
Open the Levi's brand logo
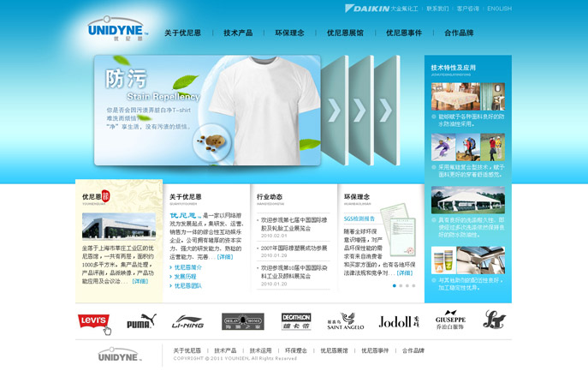click(94, 322)
